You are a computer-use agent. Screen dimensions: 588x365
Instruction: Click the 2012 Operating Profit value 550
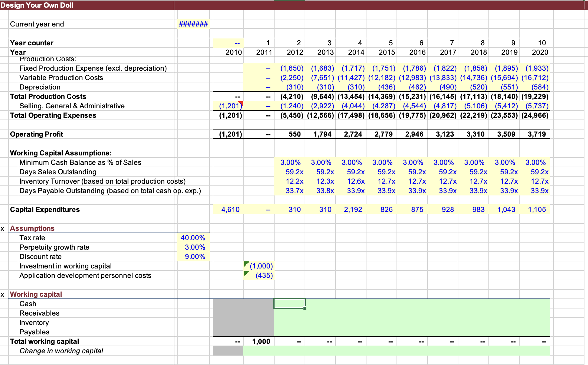pyautogui.click(x=294, y=134)
